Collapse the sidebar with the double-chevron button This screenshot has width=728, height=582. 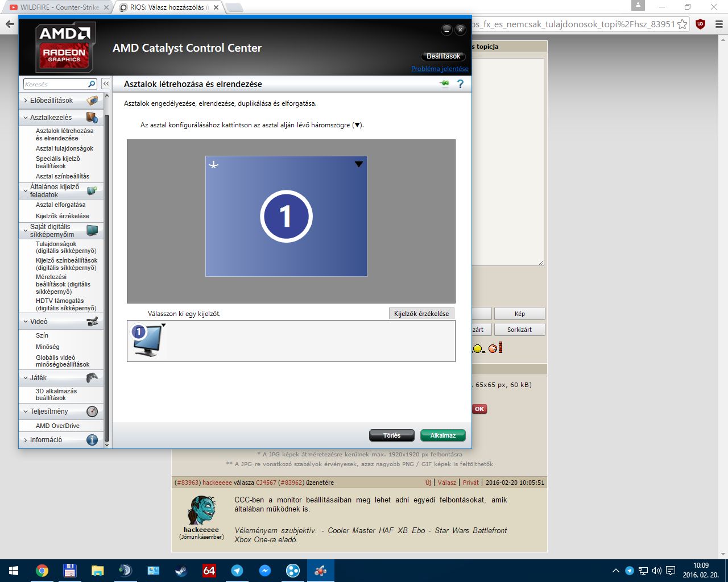point(106,84)
